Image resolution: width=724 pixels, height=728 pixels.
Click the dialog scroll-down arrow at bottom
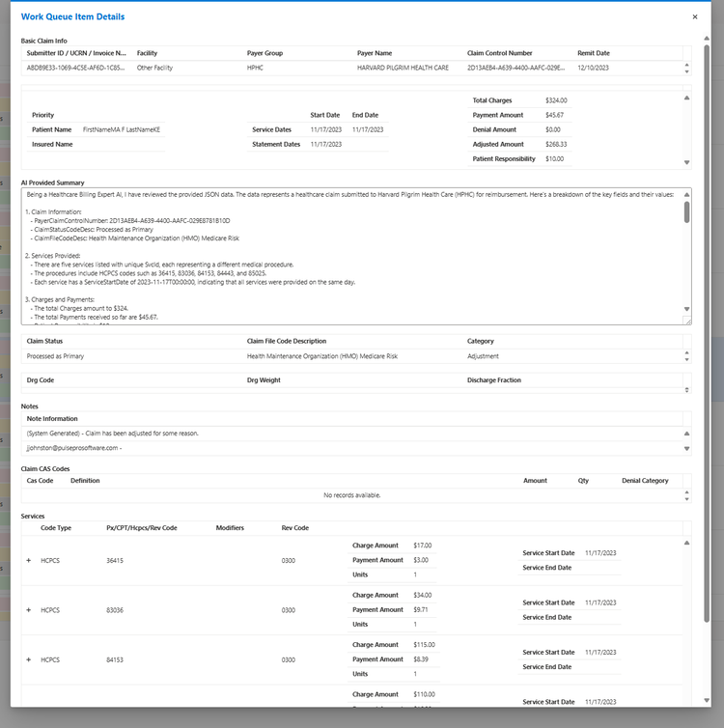tap(707, 701)
